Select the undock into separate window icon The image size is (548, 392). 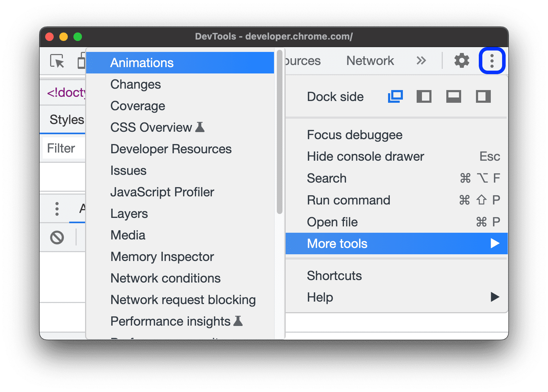pos(395,96)
